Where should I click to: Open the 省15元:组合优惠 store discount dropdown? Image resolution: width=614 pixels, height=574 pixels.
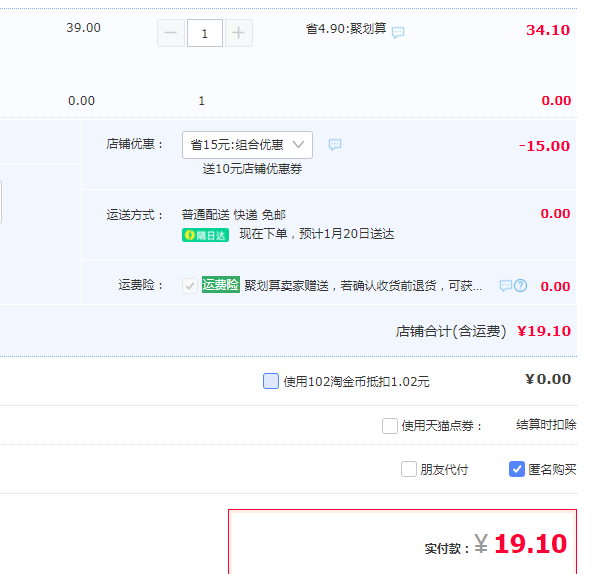tap(247, 145)
